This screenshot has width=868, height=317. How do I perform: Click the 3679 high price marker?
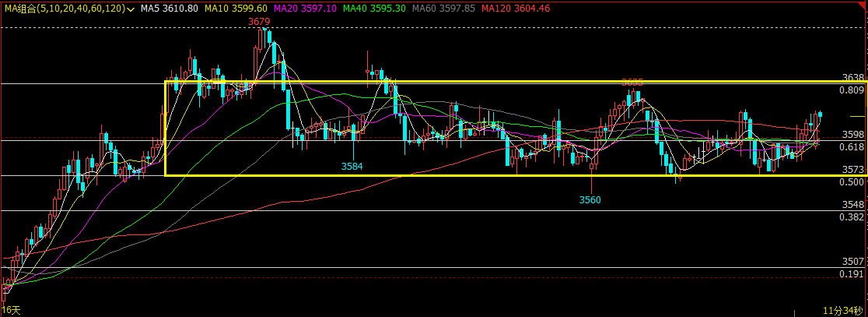(x=259, y=22)
